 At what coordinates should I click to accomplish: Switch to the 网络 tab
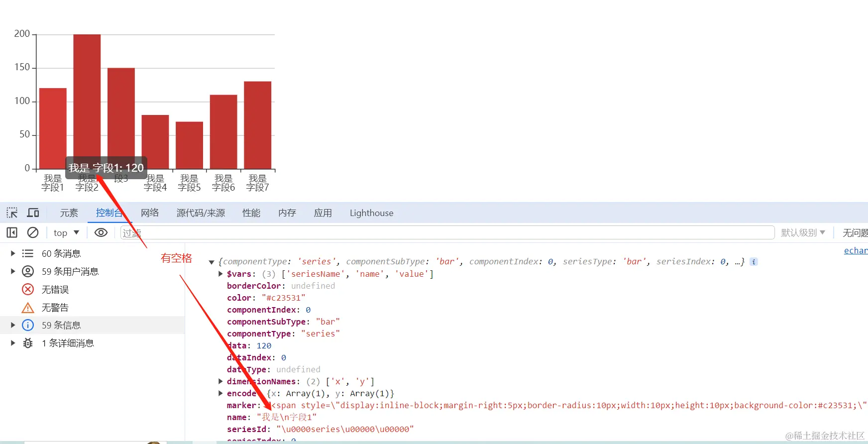click(150, 213)
